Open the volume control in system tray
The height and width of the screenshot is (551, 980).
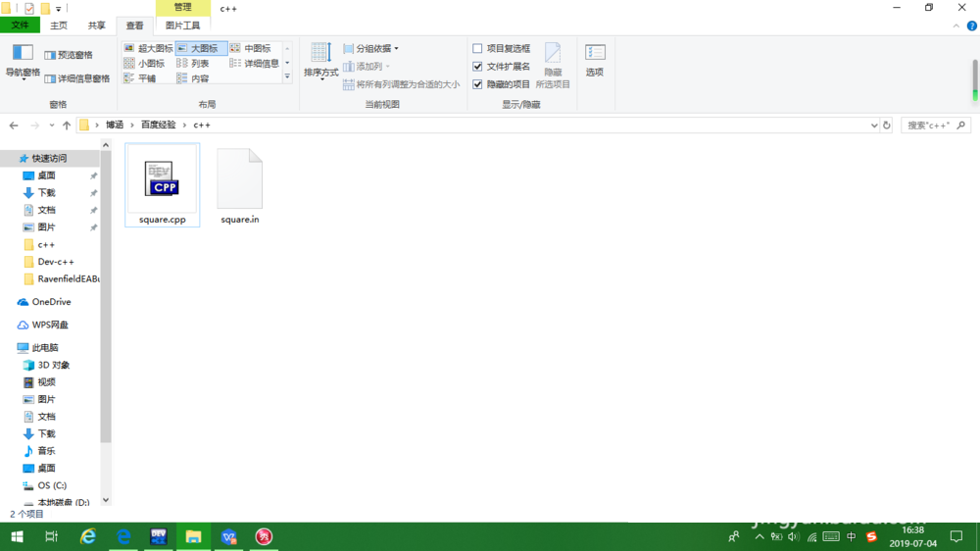click(793, 536)
